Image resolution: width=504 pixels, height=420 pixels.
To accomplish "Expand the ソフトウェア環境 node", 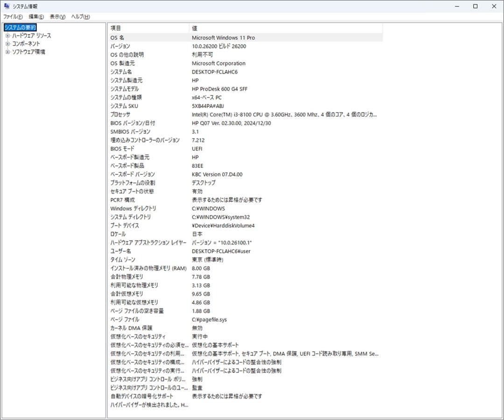I will pyautogui.click(x=7, y=51).
